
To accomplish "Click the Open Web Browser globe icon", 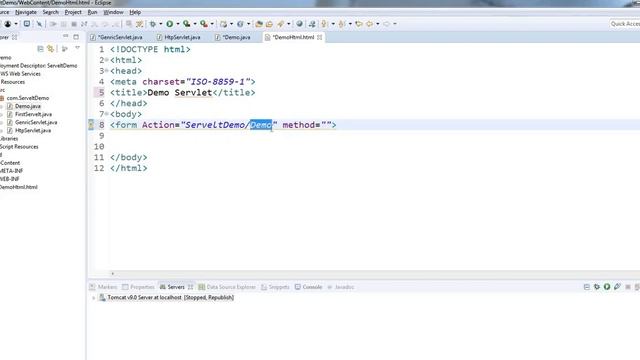I will tap(300, 24).
